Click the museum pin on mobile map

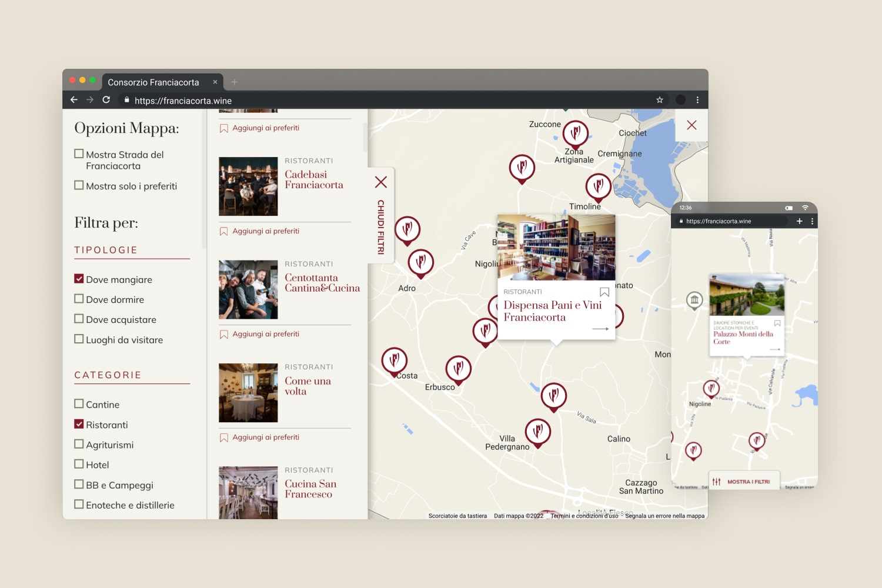(694, 300)
